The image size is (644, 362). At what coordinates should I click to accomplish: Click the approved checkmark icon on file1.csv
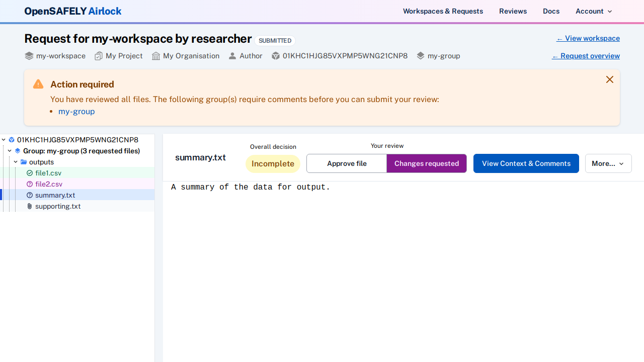click(30, 173)
